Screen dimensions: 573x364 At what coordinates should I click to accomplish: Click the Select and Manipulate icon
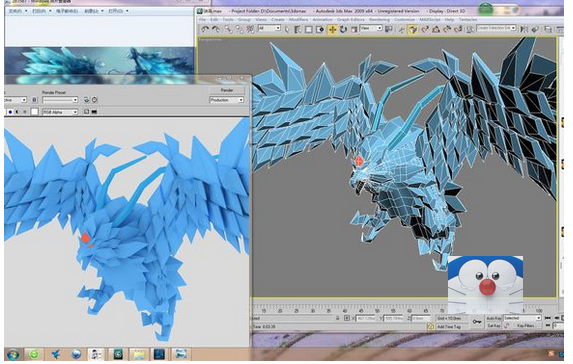click(402, 30)
